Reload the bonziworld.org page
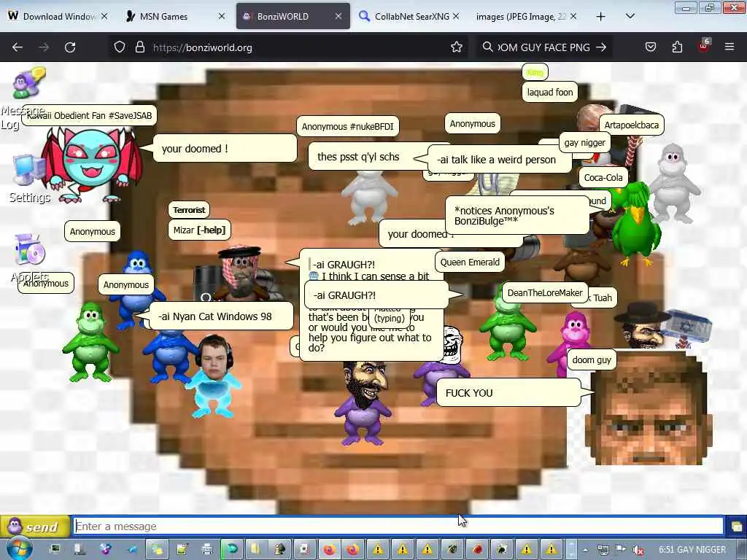The image size is (747, 560). tap(70, 47)
